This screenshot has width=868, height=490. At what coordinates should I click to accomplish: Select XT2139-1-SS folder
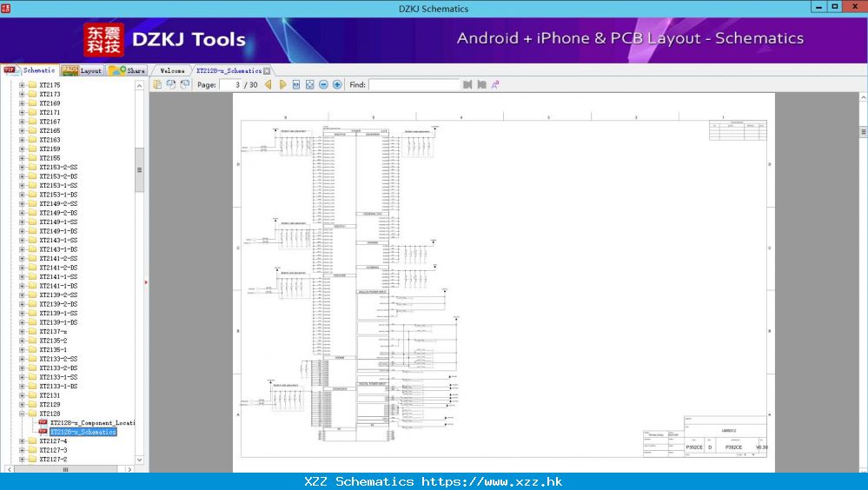(x=58, y=314)
